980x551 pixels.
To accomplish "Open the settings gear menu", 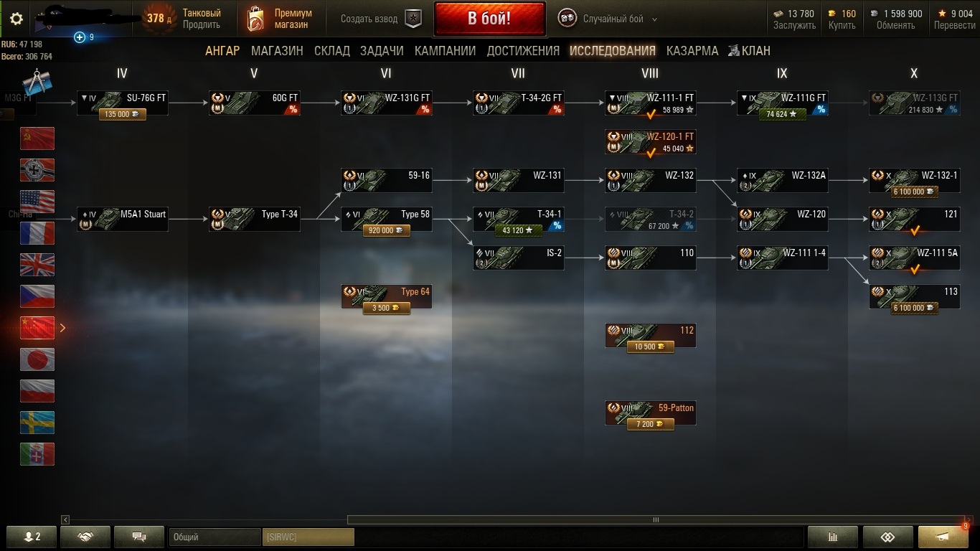I will 16,19.
